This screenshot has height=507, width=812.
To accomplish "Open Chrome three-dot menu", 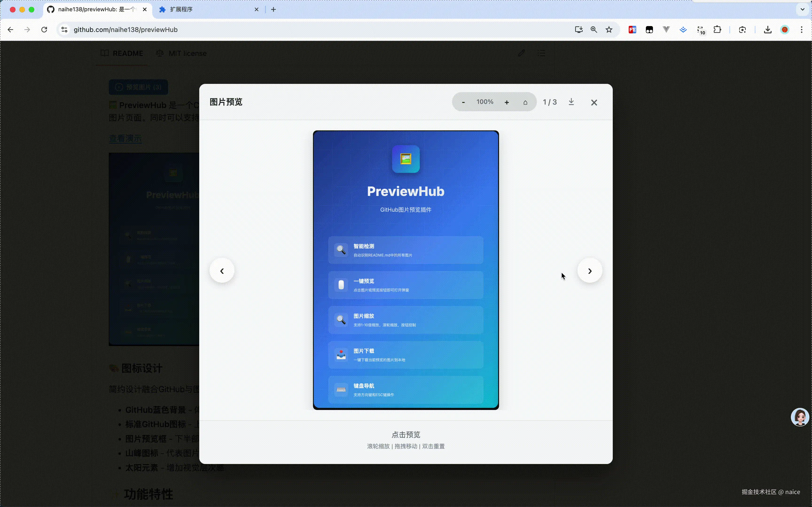I will pos(802,30).
